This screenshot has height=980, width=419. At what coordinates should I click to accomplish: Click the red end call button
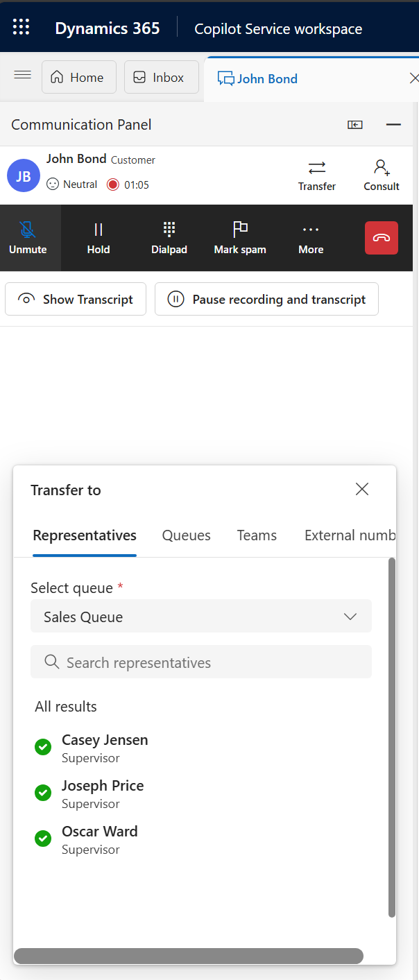point(381,238)
